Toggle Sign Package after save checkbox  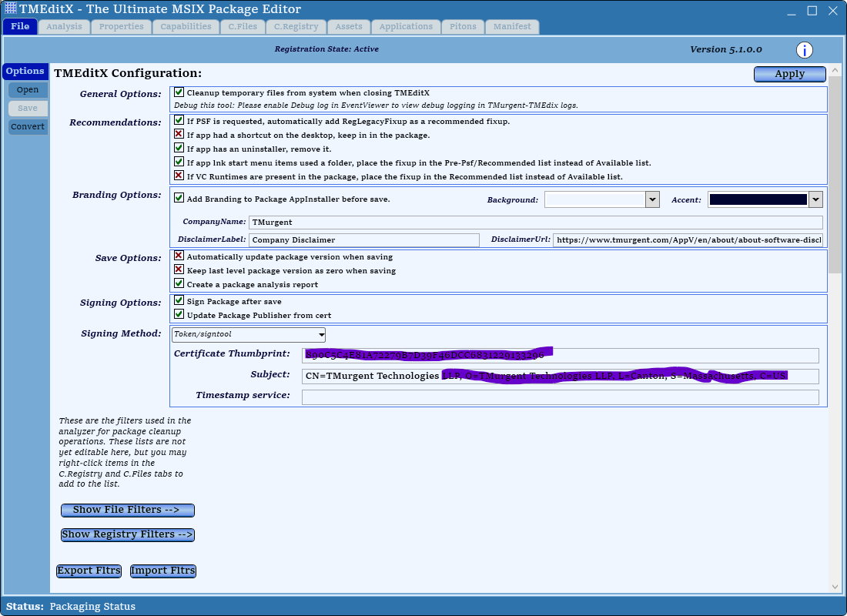coord(179,300)
